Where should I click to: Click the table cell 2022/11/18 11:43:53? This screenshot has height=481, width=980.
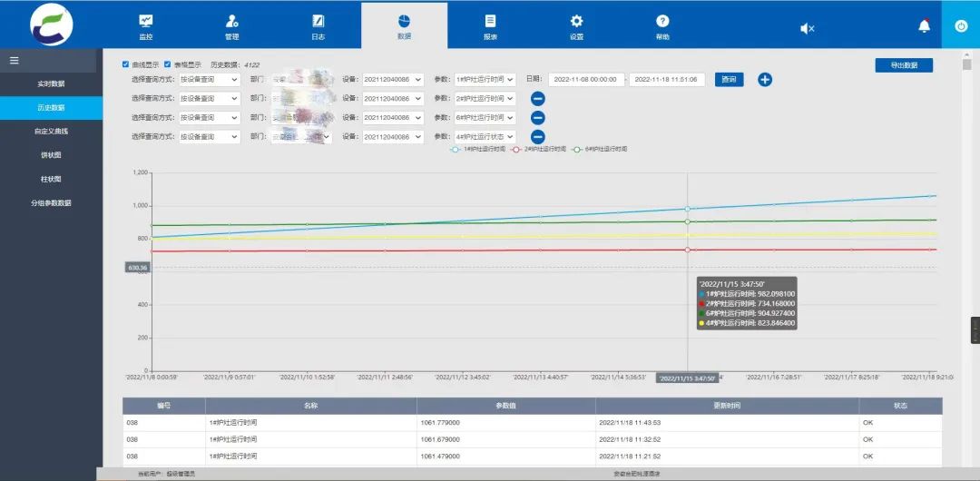pos(728,423)
